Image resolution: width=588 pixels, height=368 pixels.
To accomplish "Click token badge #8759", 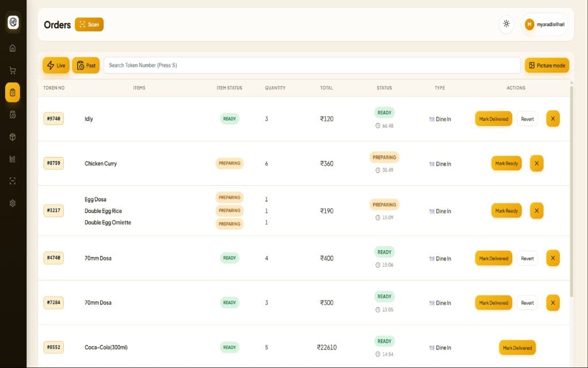I will pos(53,163).
